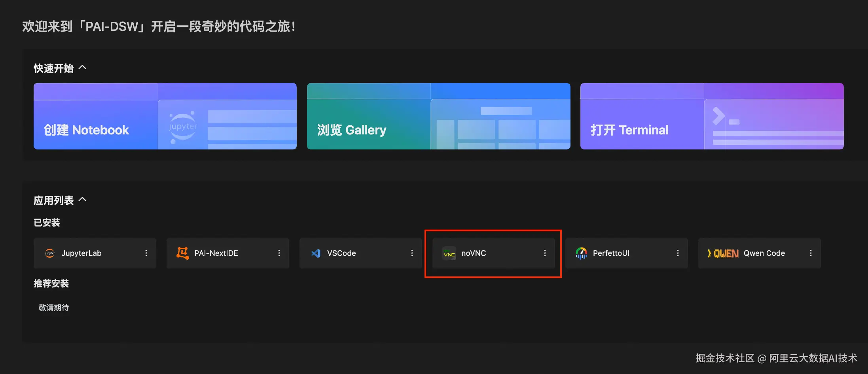Viewport: 868px width, 374px height.
Task: Click the JupyterLab app icon
Action: click(49, 253)
